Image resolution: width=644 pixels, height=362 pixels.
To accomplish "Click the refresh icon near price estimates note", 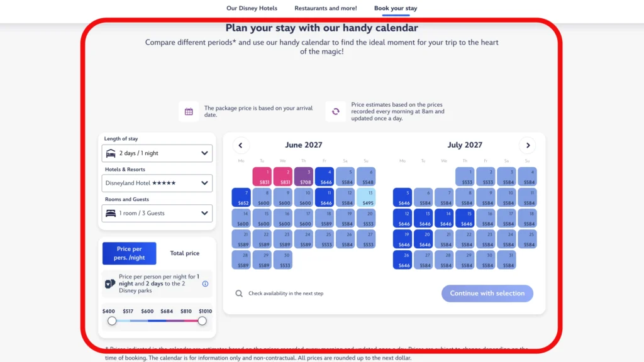I will click(336, 112).
